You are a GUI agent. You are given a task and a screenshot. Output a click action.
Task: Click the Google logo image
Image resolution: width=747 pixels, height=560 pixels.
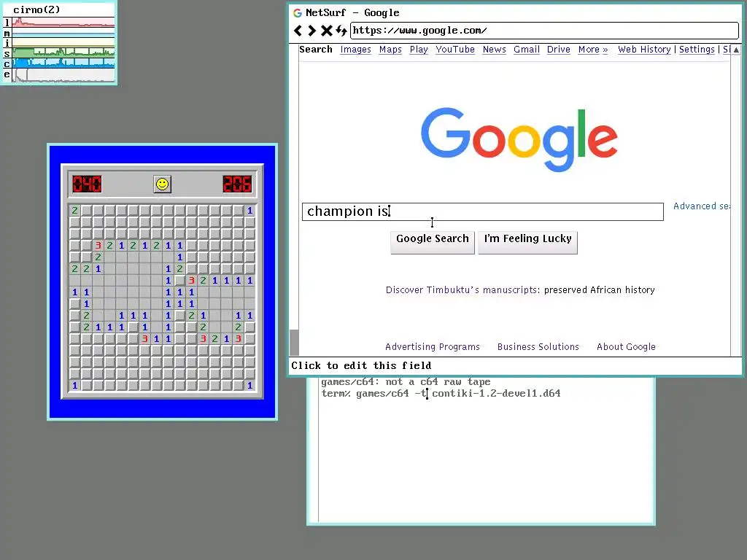coord(519,139)
